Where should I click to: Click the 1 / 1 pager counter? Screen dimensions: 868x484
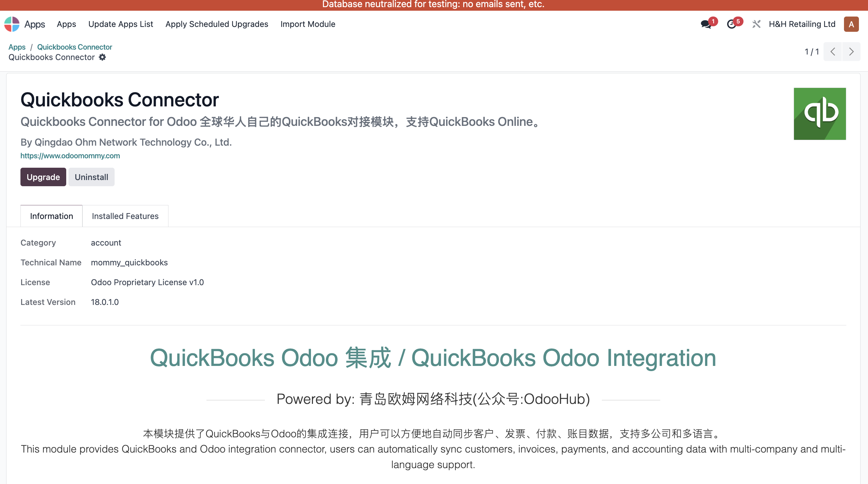tap(812, 52)
